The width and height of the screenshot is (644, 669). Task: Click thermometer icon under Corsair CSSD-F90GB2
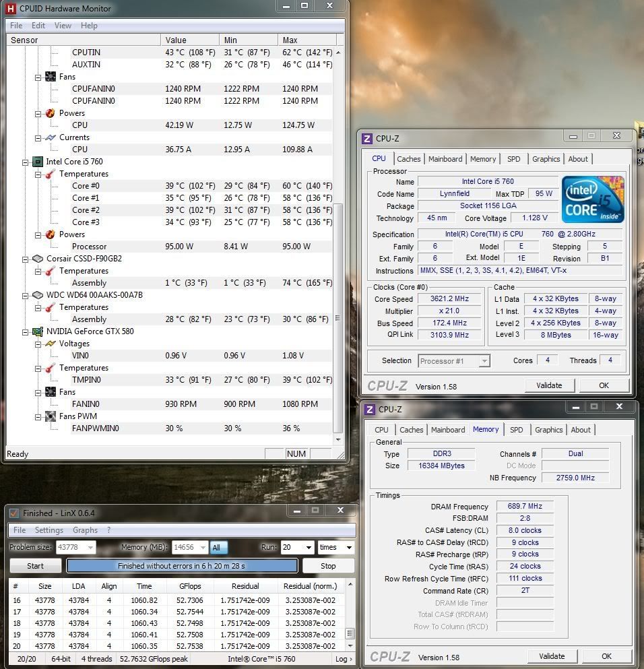click(x=51, y=271)
